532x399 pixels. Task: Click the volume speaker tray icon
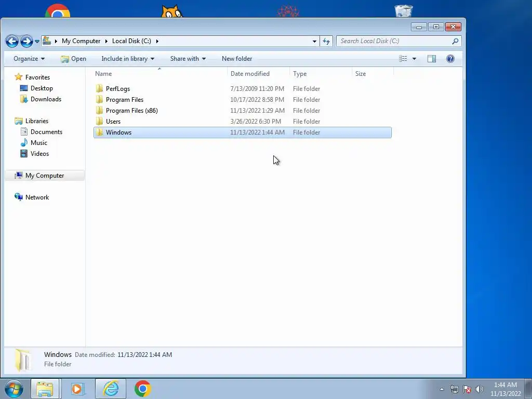[x=479, y=389]
